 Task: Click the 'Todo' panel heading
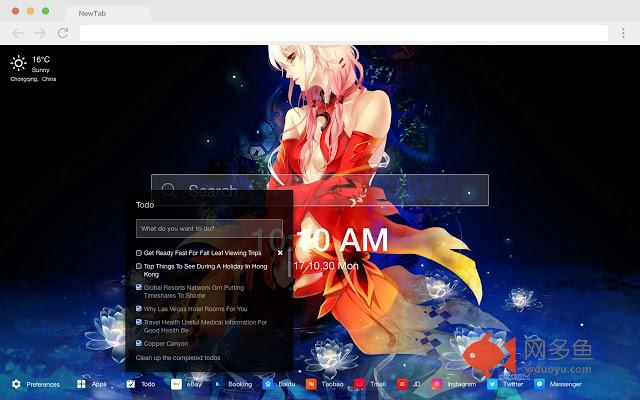145,205
